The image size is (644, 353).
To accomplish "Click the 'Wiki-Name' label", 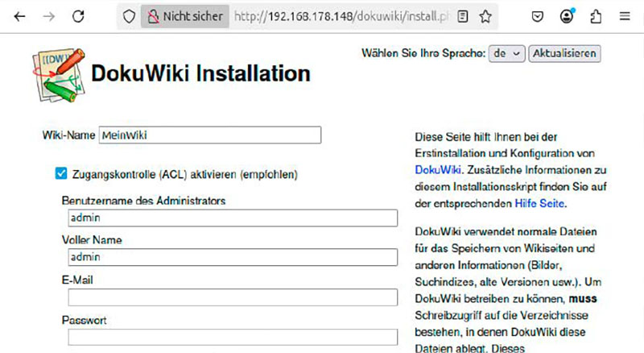I will (68, 135).
